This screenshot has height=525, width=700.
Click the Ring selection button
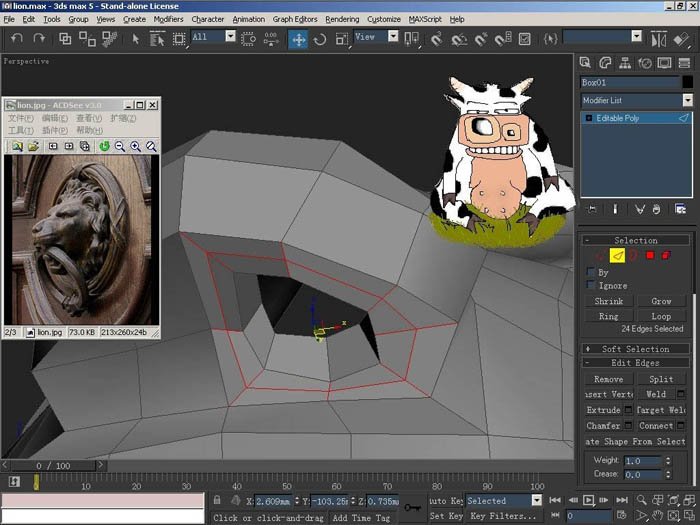click(609, 316)
